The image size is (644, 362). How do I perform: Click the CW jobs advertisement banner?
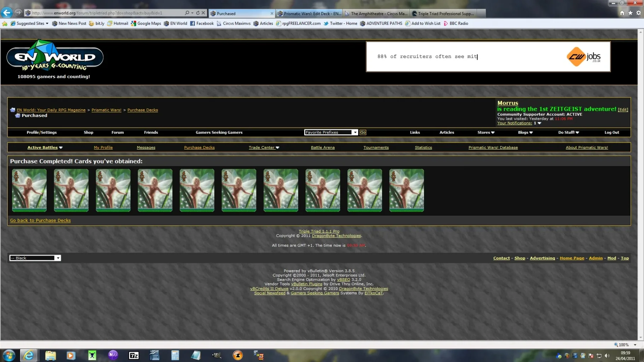tap(488, 57)
